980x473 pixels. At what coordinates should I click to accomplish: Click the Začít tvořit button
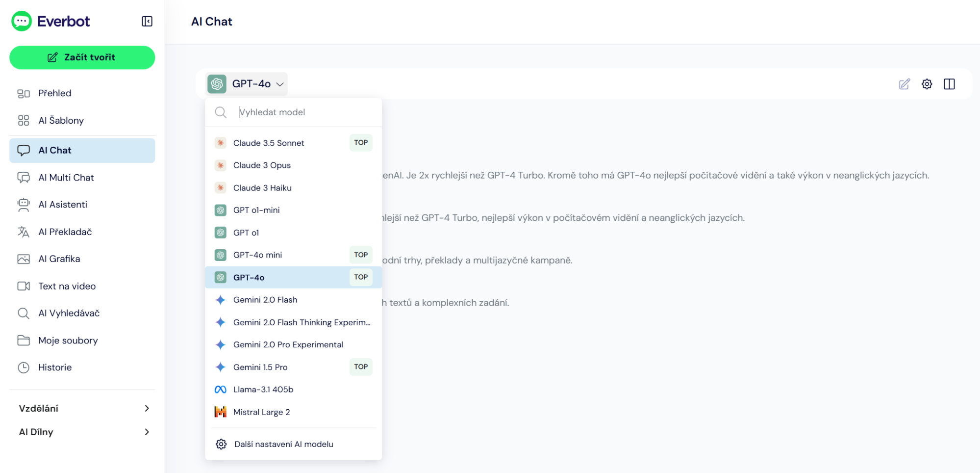point(82,57)
